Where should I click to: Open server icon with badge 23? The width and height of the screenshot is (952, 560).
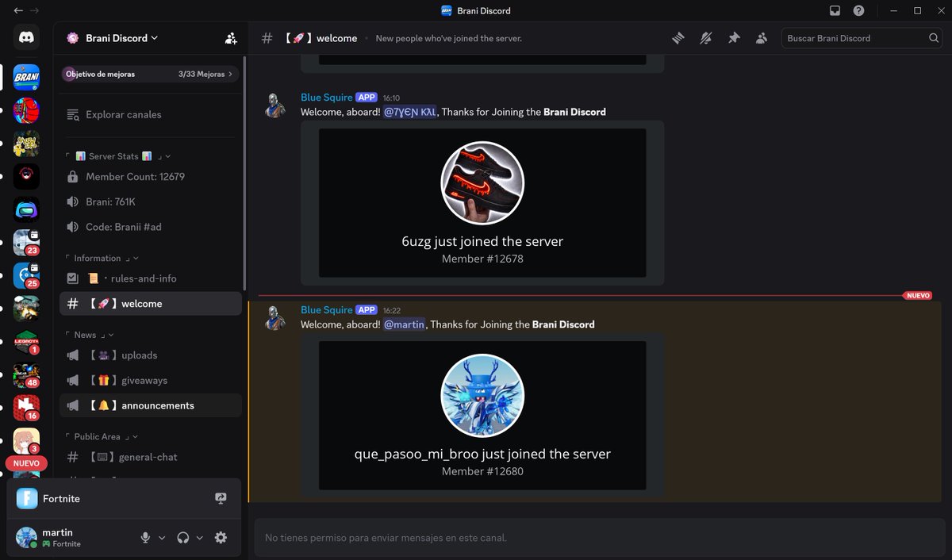(x=26, y=242)
